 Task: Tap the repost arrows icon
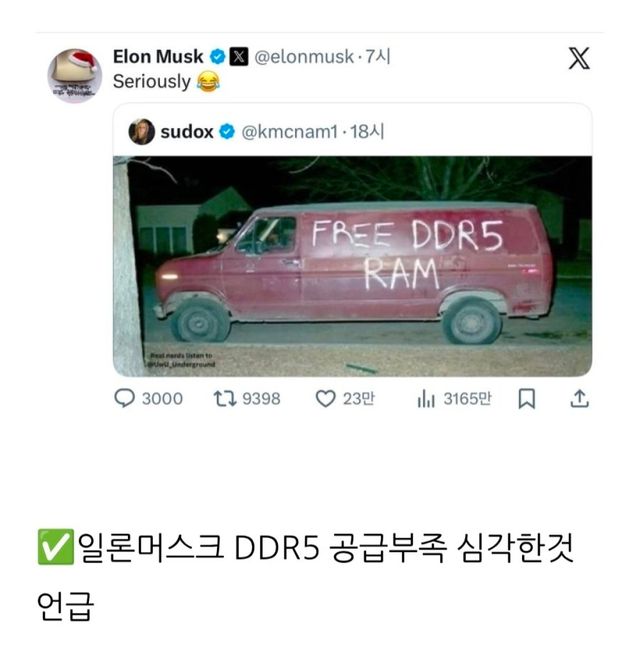tap(225, 398)
